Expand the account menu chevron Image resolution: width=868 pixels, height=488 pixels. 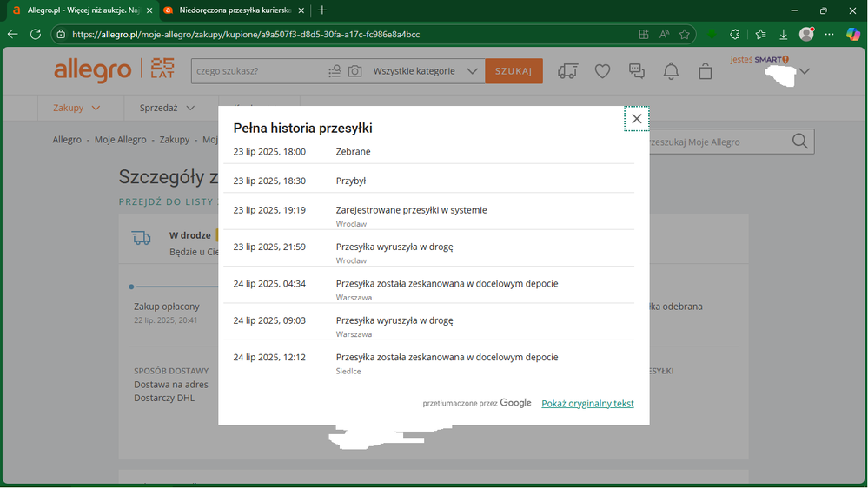(x=804, y=72)
